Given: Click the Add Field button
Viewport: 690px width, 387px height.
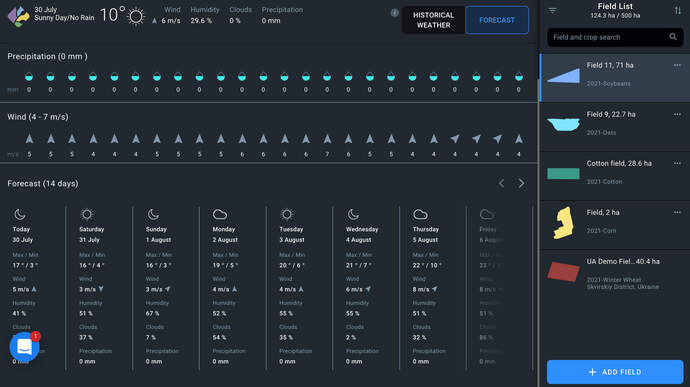Looking at the screenshot, I should coord(615,372).
